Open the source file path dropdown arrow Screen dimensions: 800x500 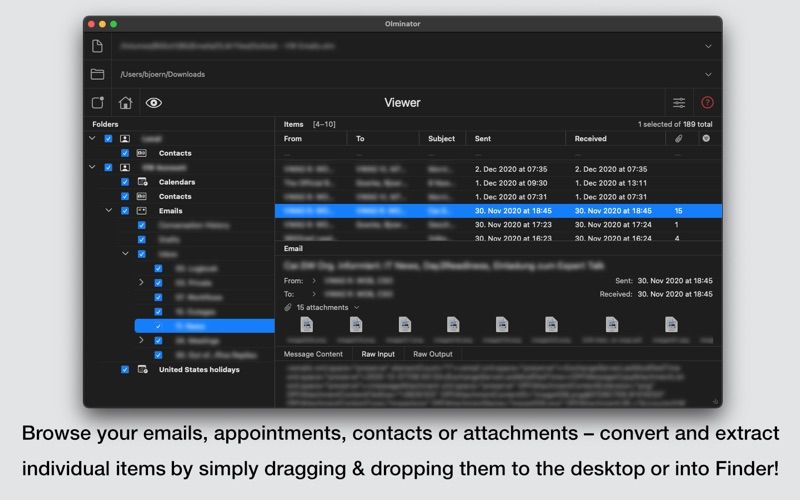(x=708, y=46)
